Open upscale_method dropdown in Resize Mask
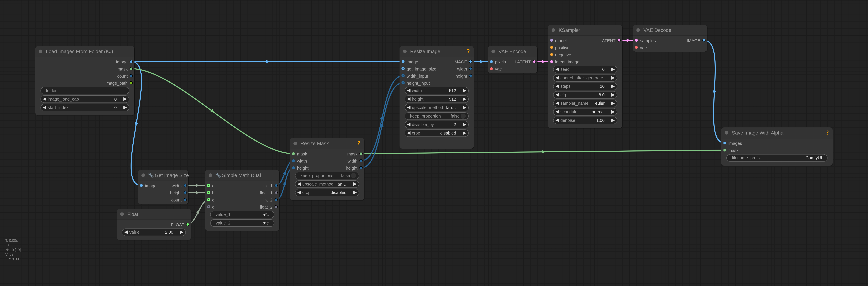 [x=327, y=184]
